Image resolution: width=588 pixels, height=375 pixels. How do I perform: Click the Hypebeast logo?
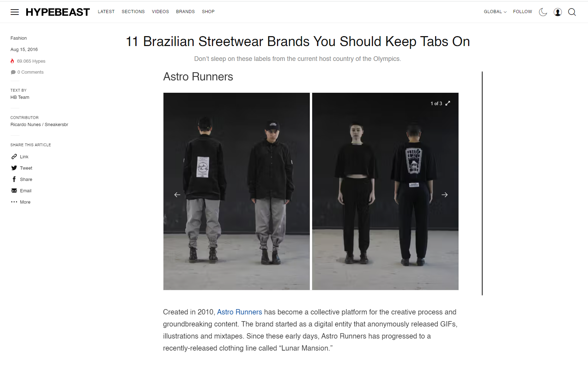pyautogui.click(x=58, y=12)
